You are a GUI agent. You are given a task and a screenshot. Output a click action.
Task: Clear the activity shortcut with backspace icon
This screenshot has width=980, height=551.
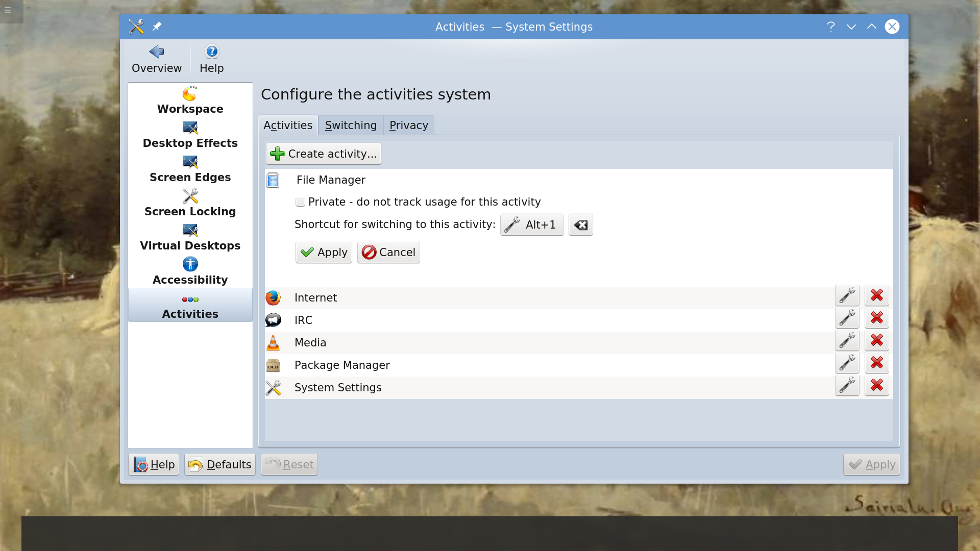coord(581,225)
